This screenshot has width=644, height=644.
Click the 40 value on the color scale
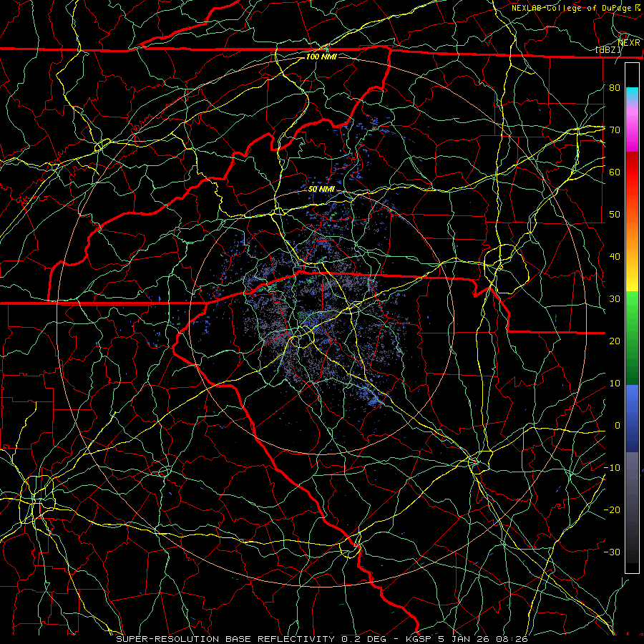615,257
